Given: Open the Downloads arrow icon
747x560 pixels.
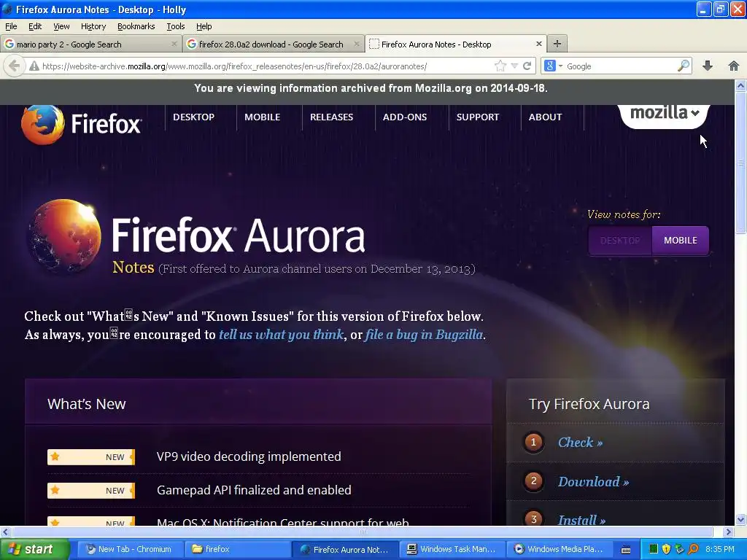Looking at the screenshot, I should (708, 66).
